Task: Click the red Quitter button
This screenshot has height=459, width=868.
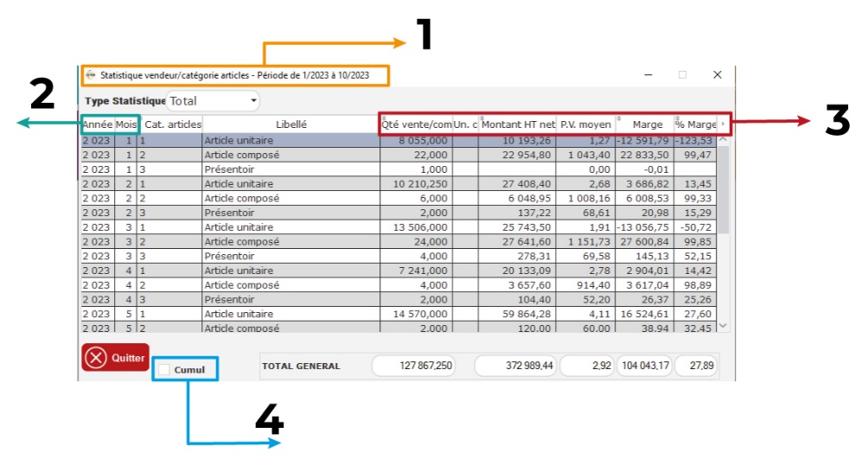Action: point(115,358)
